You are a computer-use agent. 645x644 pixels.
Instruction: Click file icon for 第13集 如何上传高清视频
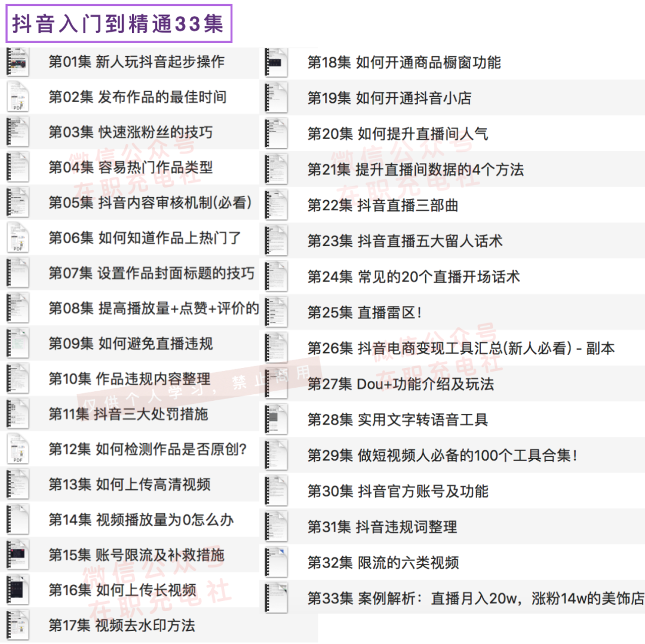(18, 484)
